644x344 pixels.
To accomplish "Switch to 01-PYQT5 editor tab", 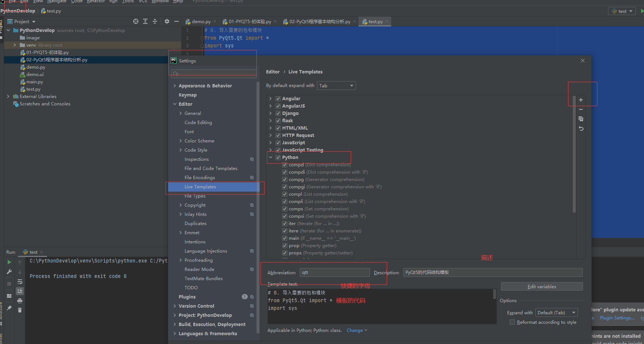I will point(250,21).
